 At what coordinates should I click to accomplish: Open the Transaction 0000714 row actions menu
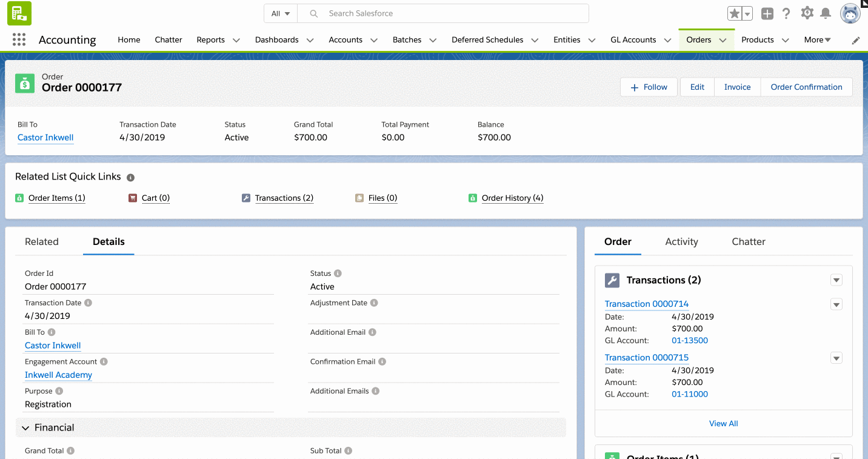(x=836, y=304)
